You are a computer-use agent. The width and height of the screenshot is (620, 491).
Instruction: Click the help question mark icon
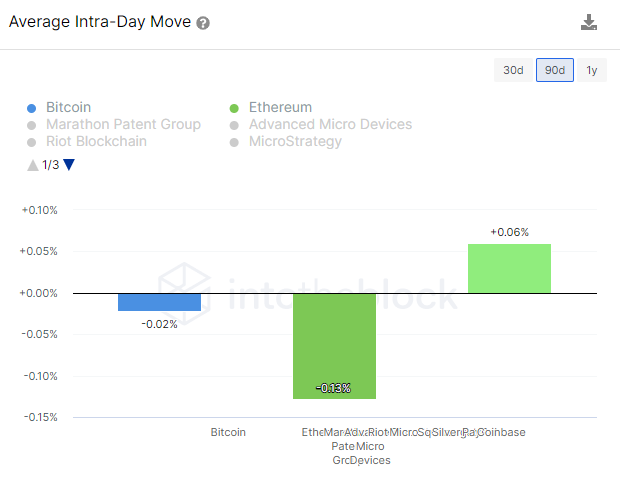(x=204, y=23)
